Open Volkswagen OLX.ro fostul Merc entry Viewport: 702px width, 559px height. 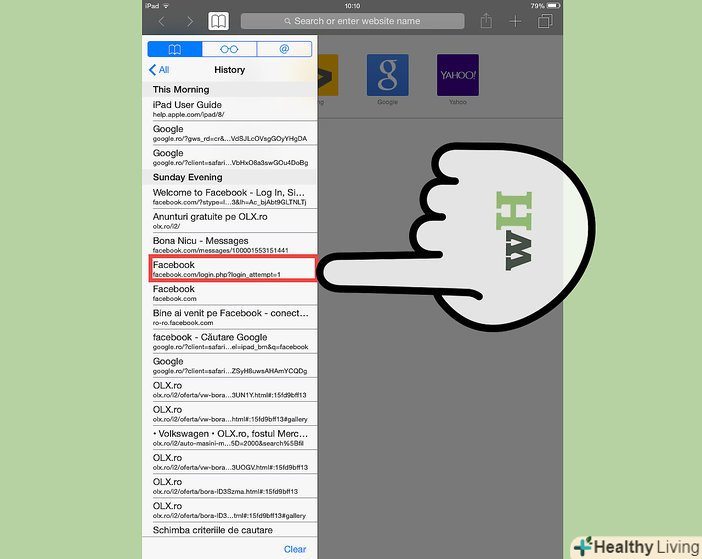click(230, 438)
